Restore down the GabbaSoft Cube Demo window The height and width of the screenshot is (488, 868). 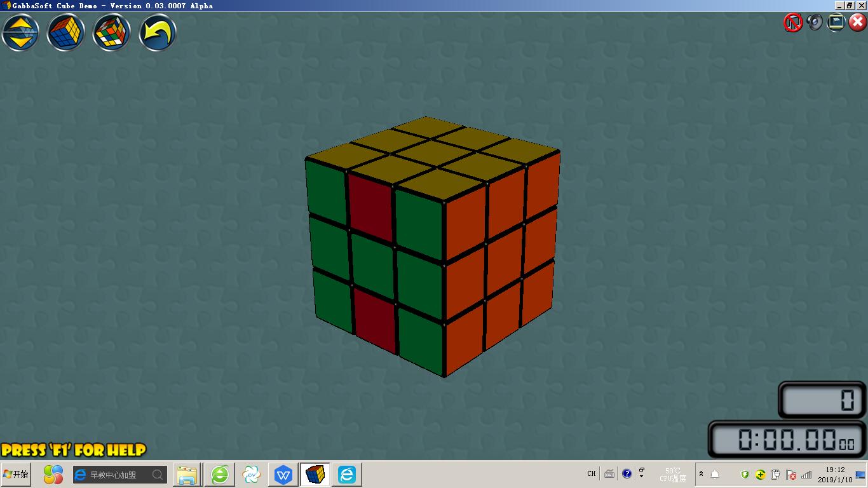tap(850, 6)
